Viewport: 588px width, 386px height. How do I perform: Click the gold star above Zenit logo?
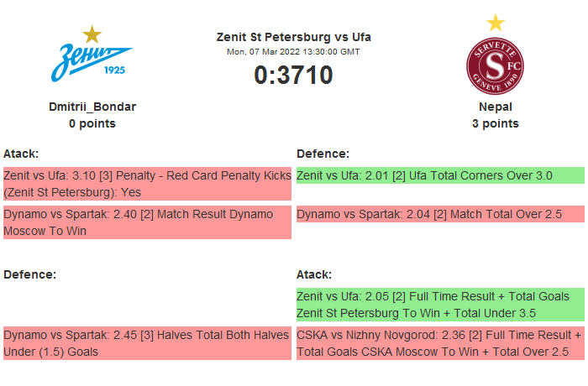tap(92, 34)
